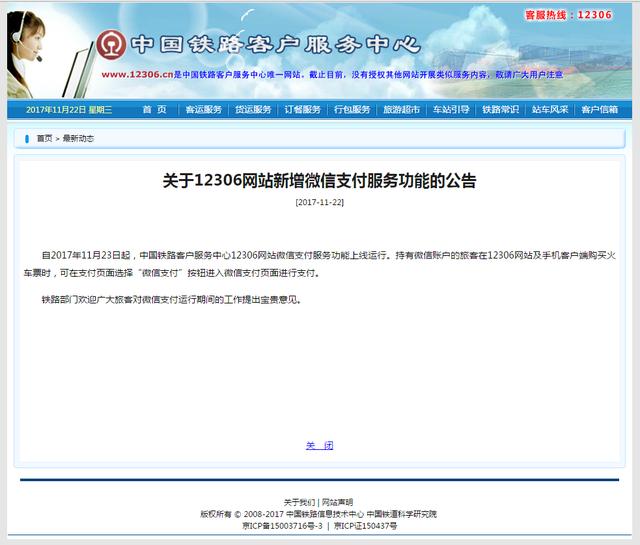Open the 车站引导 menu item
The width and height of the screenshot is (640, 545).
451,109
